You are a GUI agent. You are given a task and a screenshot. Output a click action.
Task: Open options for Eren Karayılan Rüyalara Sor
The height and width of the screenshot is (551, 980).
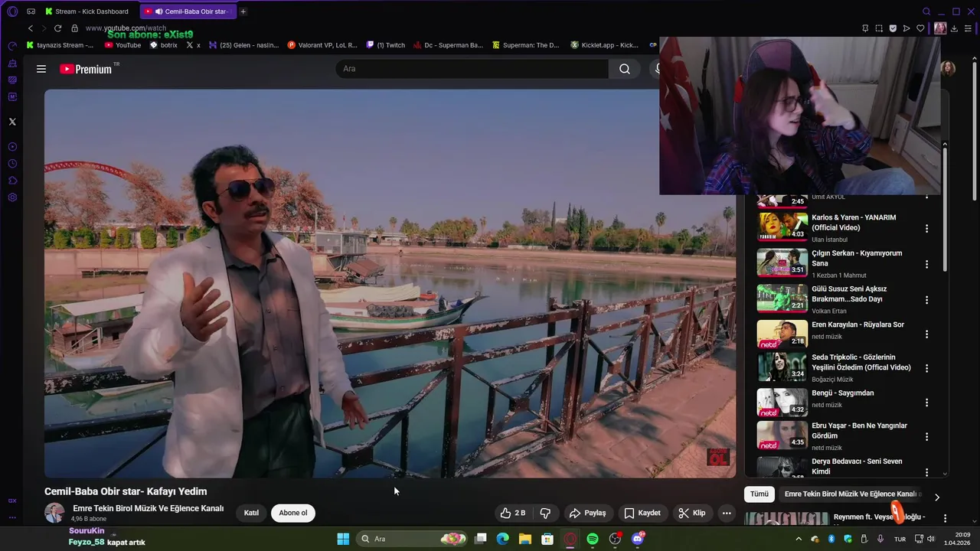(926, 334)
